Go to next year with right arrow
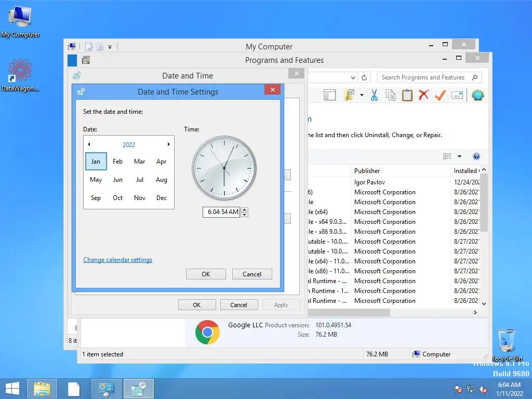 [x=168, y=144]
